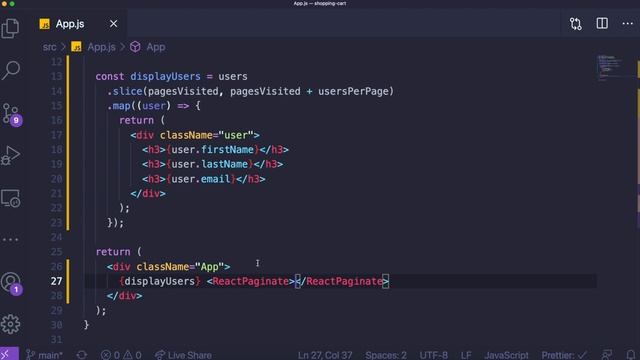Open the Search view
Screen dimensions: 640x360
coord(11,70)
